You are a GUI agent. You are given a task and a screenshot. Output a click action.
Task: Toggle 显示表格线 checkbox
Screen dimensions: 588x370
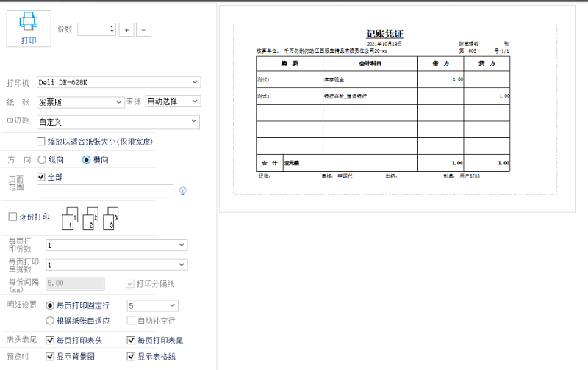click(132, 357)
